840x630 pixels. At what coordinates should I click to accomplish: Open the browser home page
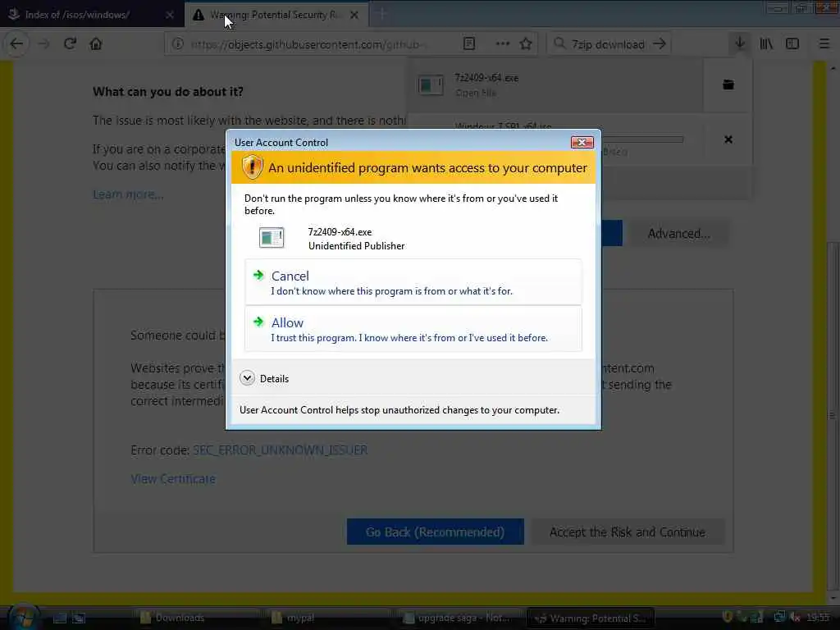coord(96,44)
